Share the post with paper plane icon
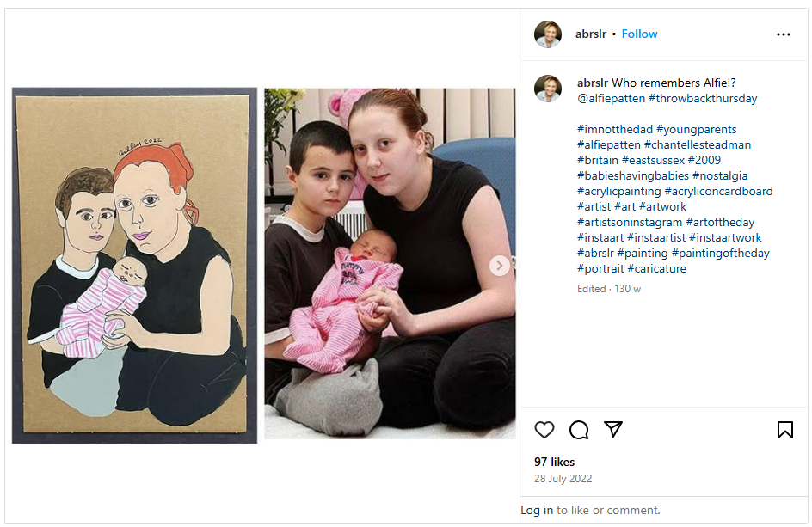 point(613,429)
